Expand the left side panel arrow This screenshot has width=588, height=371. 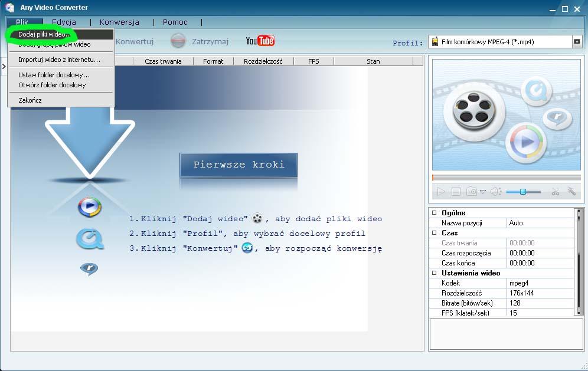point(4,66)
